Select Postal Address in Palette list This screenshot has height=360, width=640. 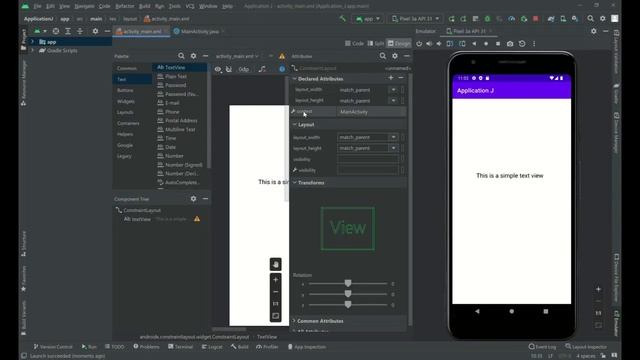pos(180,120)
